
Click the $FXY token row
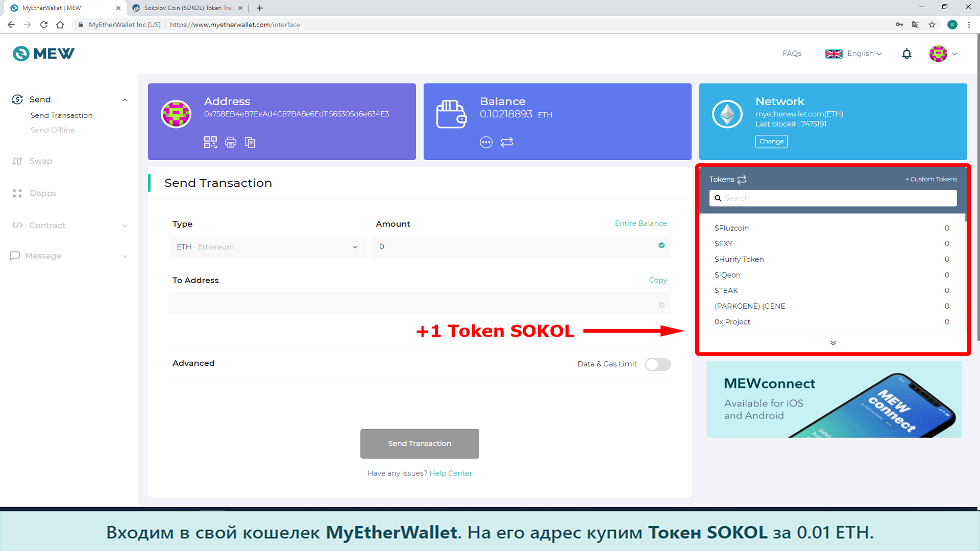(x=832, y=244)
